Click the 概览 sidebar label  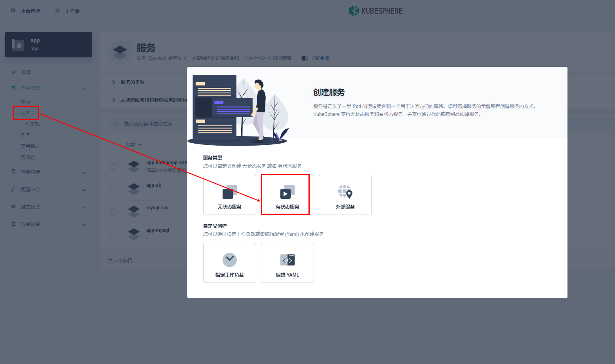click(26, 72)
